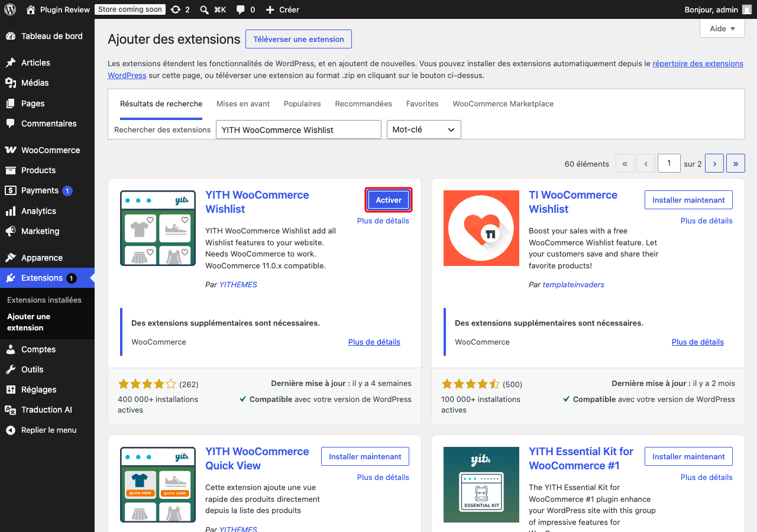757x532 pixels.
Task: Click the YITH Quick View plugin thumbnail
Action: tap(158, 485)
